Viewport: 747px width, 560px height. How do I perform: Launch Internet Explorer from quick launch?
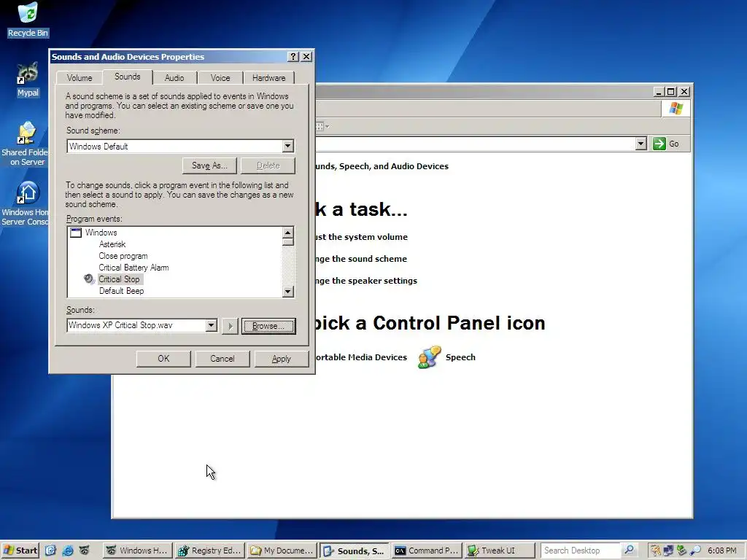click(67, 551)
